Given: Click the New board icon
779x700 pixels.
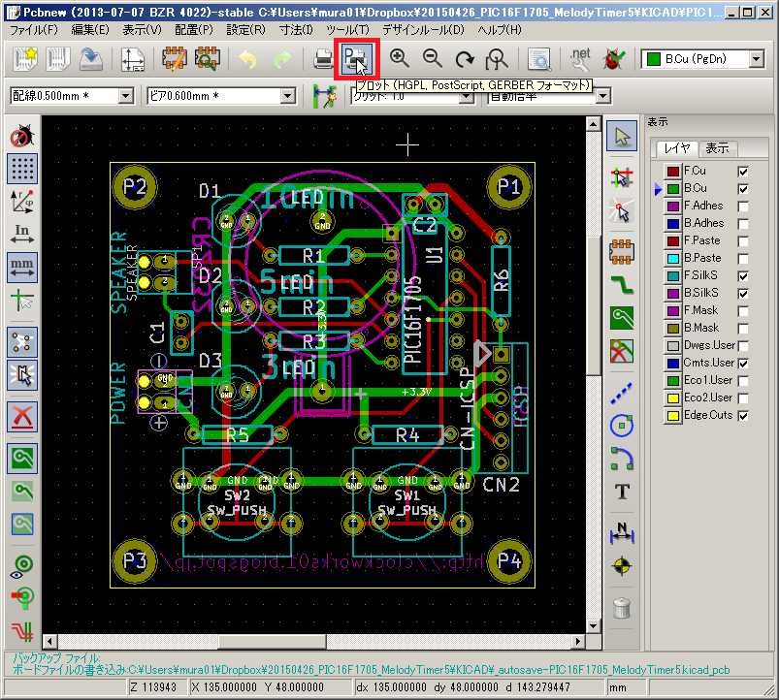Looking at the screenshot, I should tap(25, 59).
